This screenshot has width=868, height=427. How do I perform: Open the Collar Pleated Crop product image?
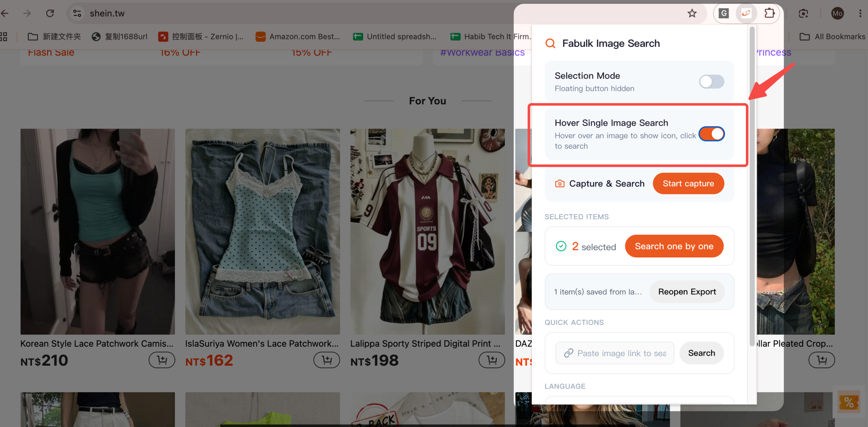(x=795, y=232)
